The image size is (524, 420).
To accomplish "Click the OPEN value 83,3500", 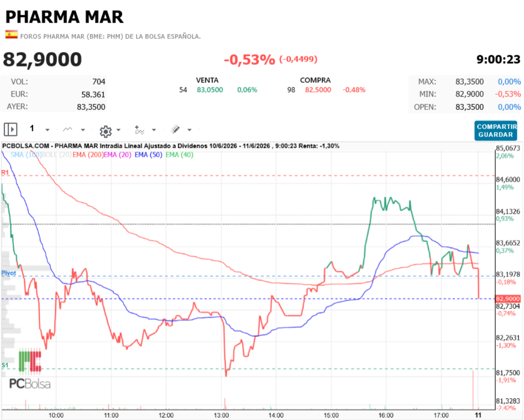I will coord(469,107).
